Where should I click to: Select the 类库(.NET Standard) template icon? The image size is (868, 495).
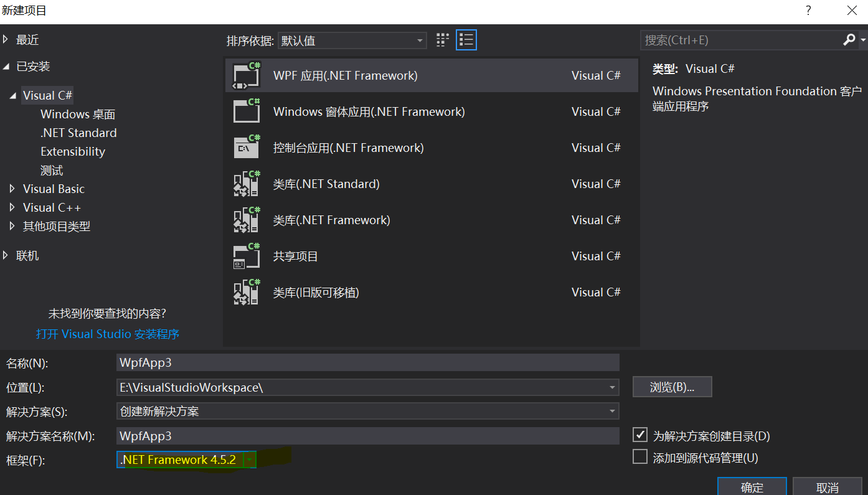246,183
